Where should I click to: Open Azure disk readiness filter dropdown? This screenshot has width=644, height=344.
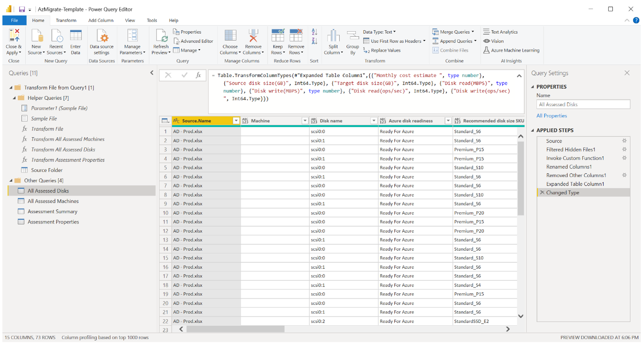point(448,121)
